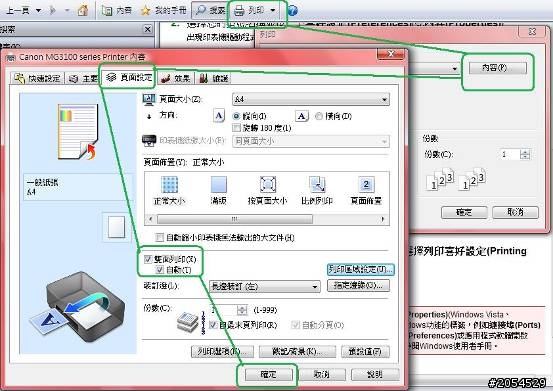The height and width of the screenshot is (391, 553).
Task: Close the left search pane
Action: pos(148,29)
